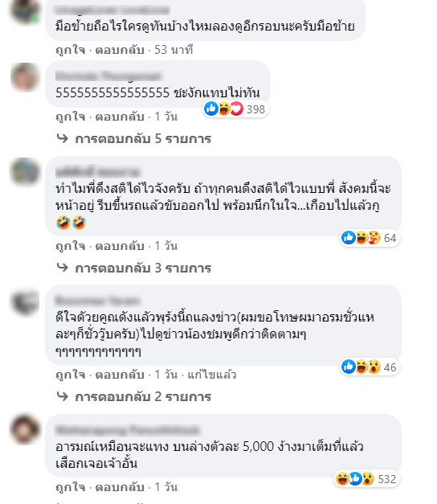Expand การตอบกลับ 2 รายการ replies
The height and width of the screenshot is (504, 437).
(x=134, y=397)
